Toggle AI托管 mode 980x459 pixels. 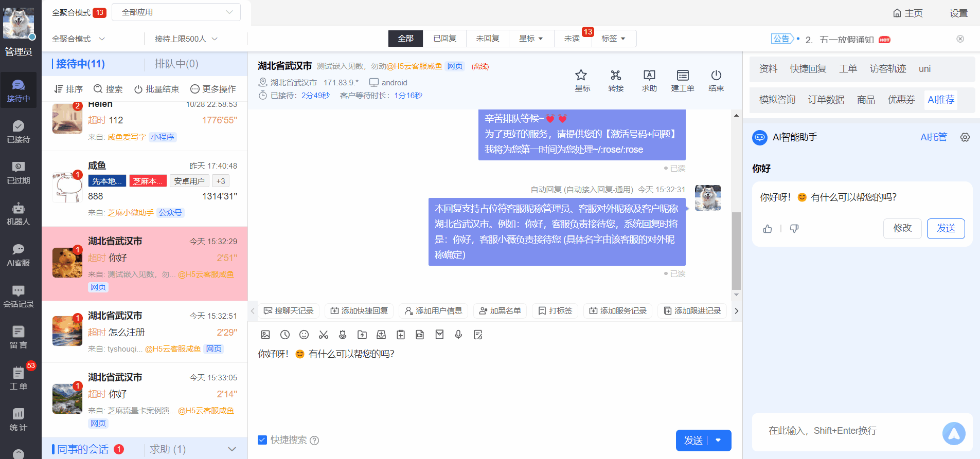(934, 137)
